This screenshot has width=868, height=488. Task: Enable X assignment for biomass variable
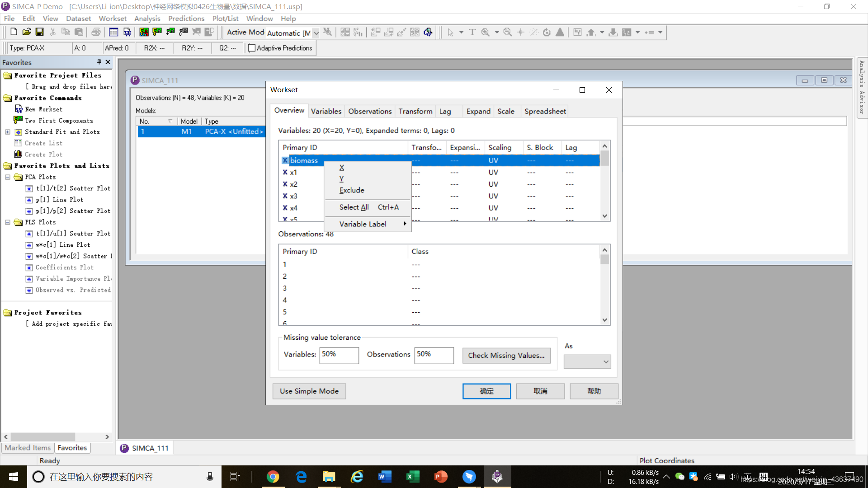tap(341, 168)
